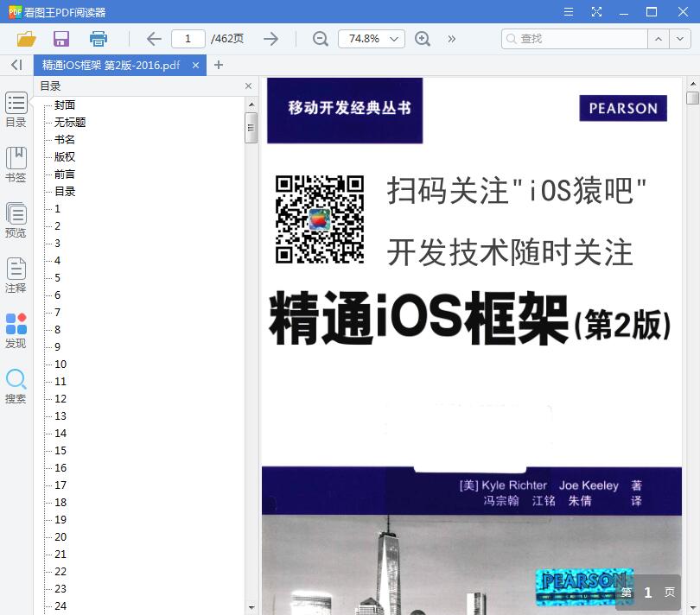Jump to chapter 9 in the outline
The height and width of the screenshot is (615, 700).
pos(57,346)
